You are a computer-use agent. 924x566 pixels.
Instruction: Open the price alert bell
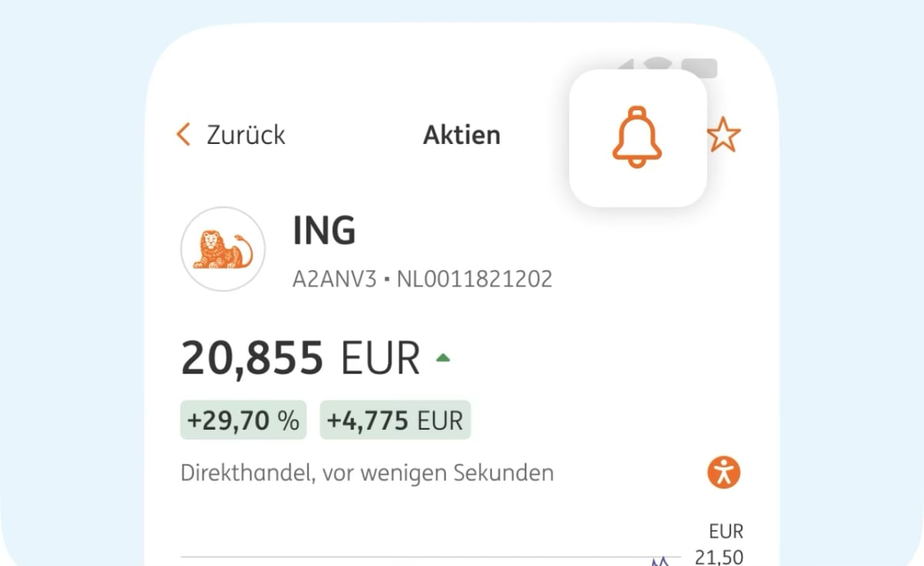[x=638, y=138]
